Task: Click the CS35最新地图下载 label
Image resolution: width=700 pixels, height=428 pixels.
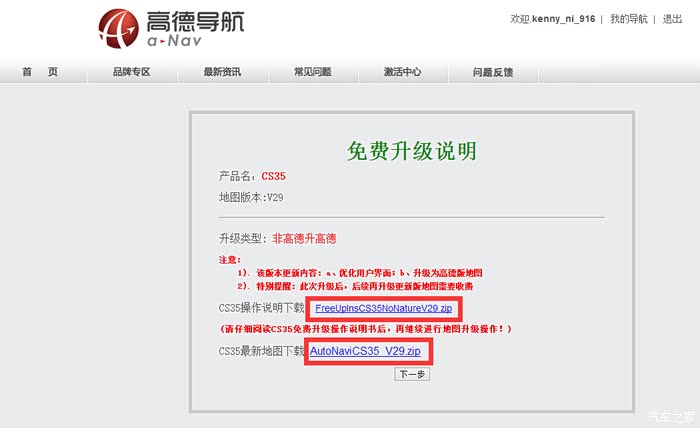Action: tap(261, 351)
